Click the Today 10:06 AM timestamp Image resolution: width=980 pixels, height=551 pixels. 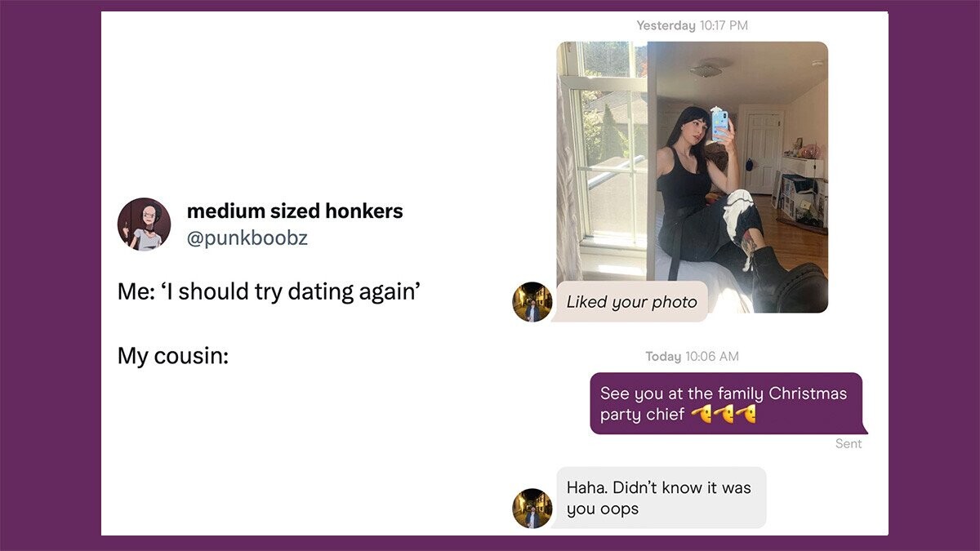[692, 357]
